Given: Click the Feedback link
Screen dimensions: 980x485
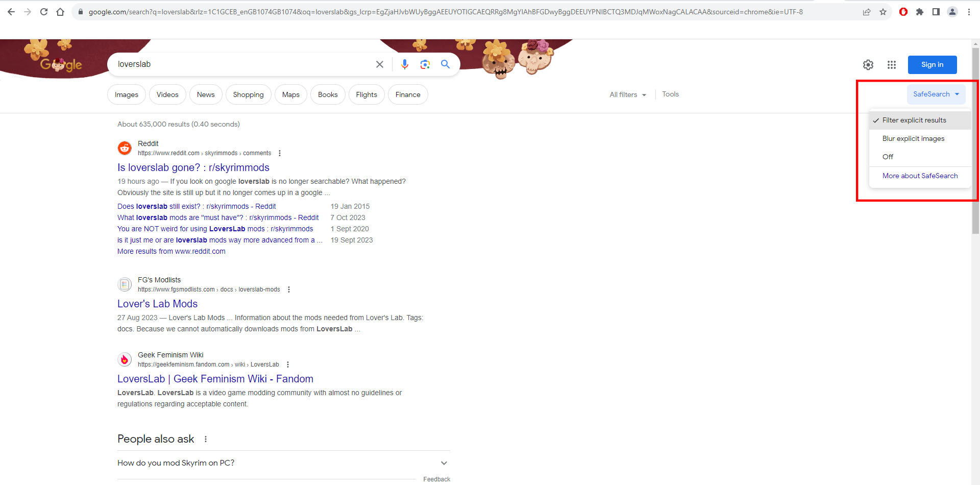Looking at the screenshot, I should point(436,479).
